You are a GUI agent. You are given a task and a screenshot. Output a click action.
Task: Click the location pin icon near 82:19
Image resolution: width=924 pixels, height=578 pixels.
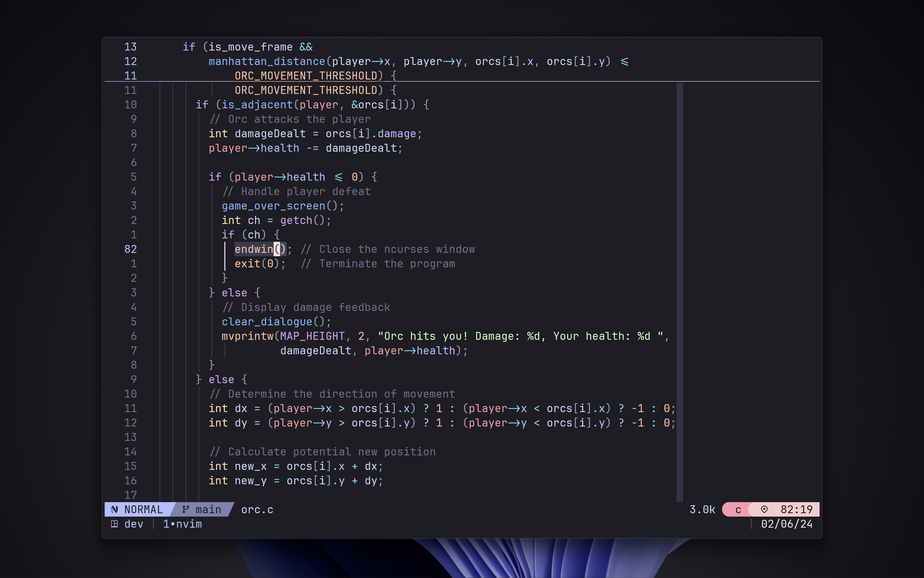coord(764,510)
